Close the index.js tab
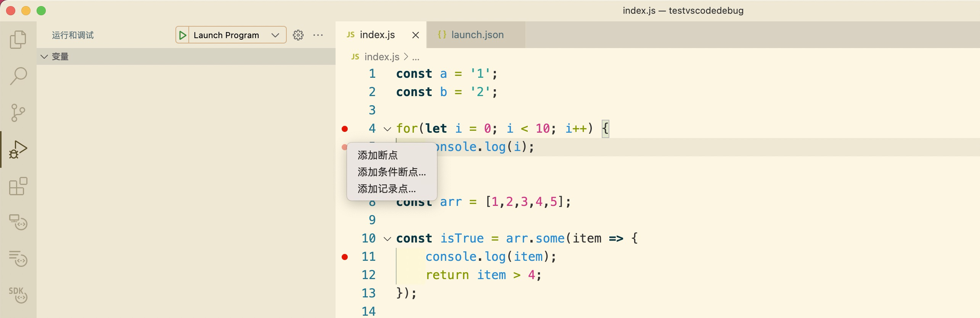This screenshot has height=318, width=980. (x=416, y=35)
